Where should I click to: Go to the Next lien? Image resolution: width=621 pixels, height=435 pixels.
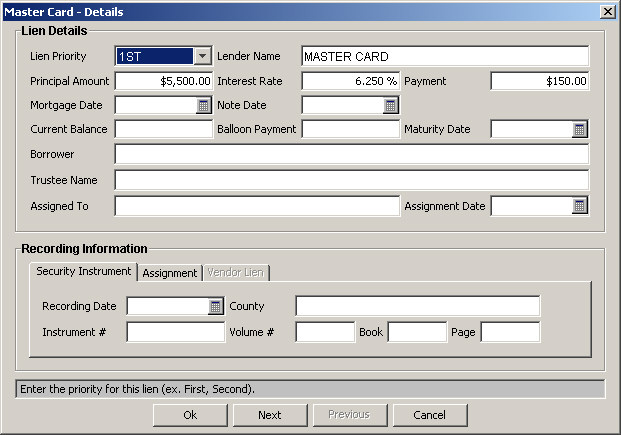pos(270,415)
